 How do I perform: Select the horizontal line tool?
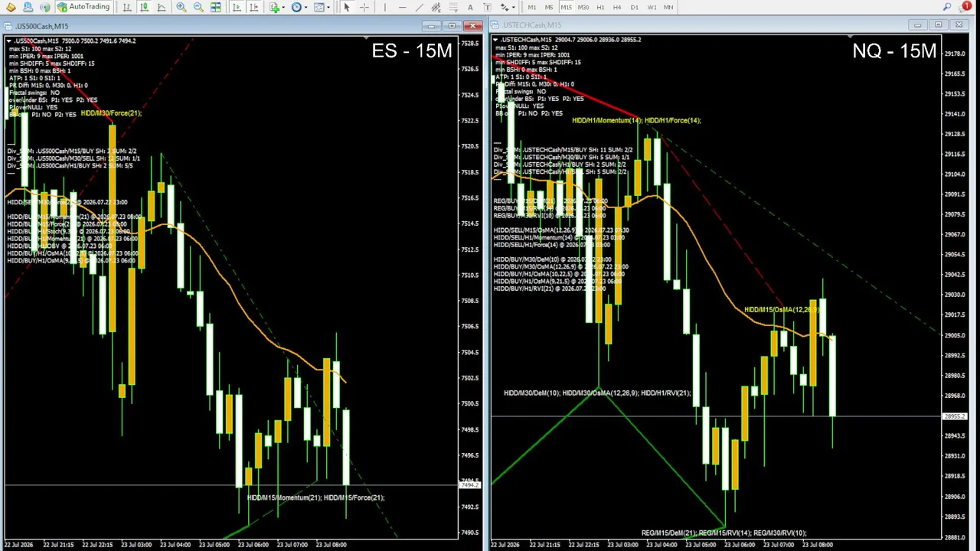tap(402, 7)
